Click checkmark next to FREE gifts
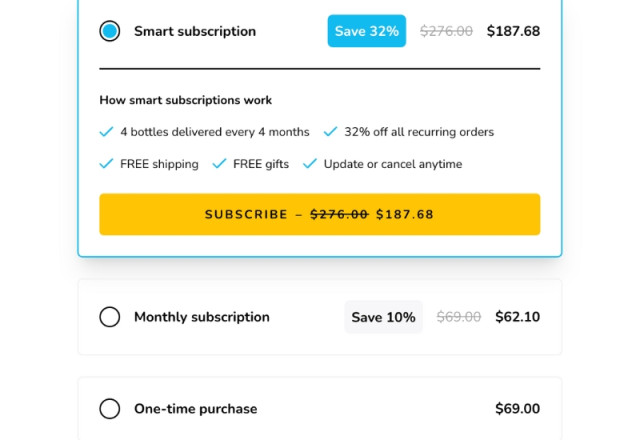 219,164
